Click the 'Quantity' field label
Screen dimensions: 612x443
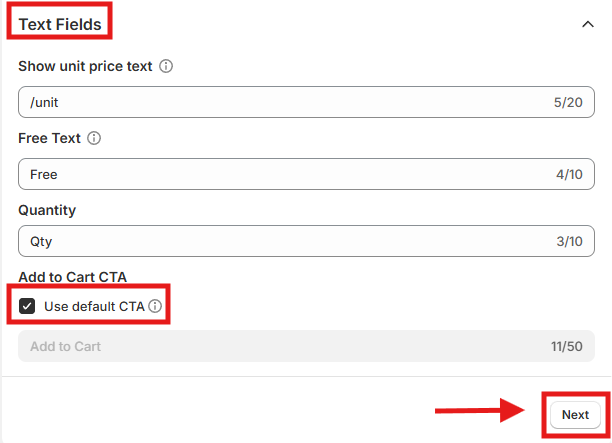point(47,210)
